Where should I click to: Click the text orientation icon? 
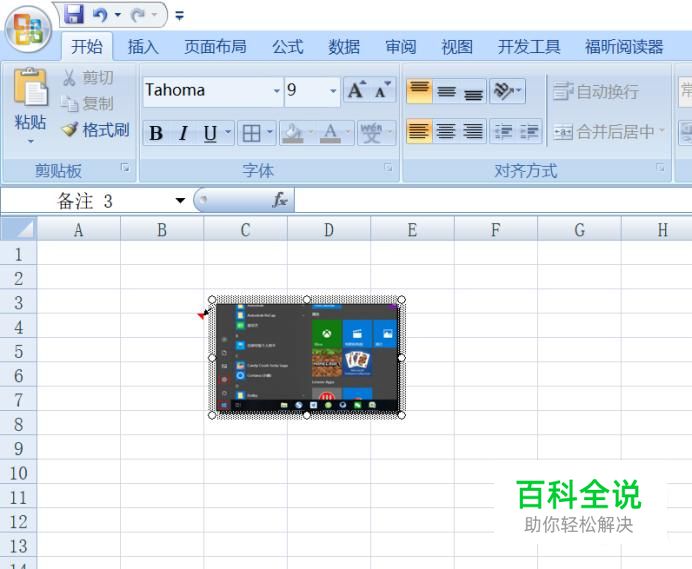pos(503,91)
